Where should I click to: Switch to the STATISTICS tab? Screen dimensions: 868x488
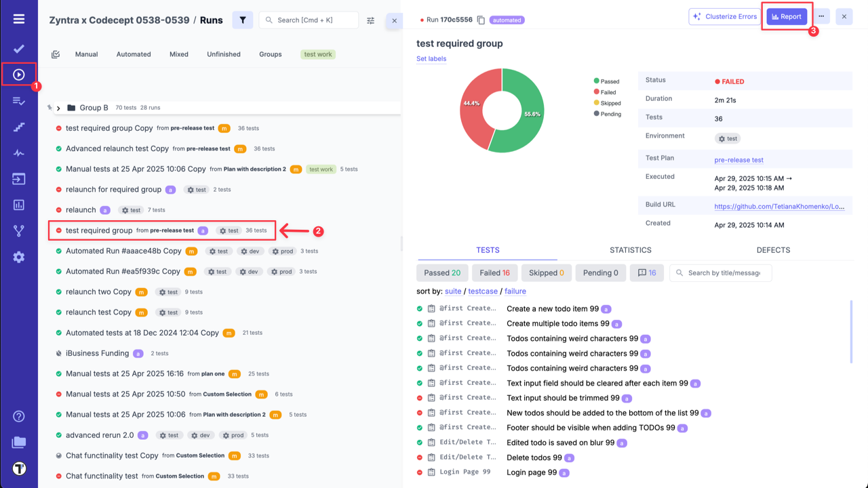(x=630, y=249)
